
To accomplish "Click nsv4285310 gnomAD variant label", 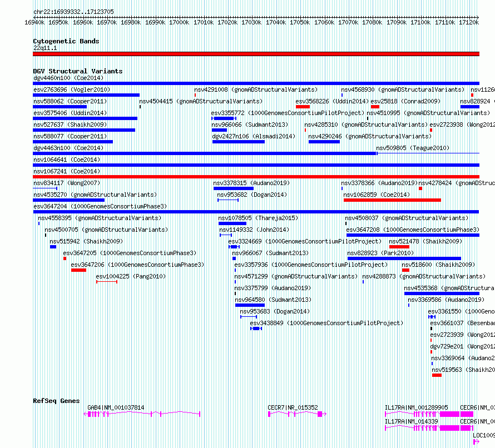I will point(366,125).
